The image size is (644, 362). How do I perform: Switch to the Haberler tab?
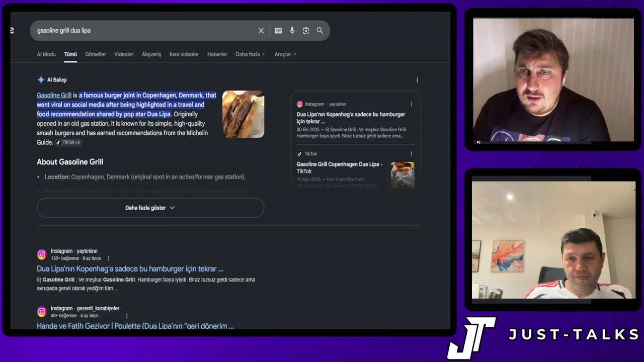pyautogui.click(x=217, y=54)
